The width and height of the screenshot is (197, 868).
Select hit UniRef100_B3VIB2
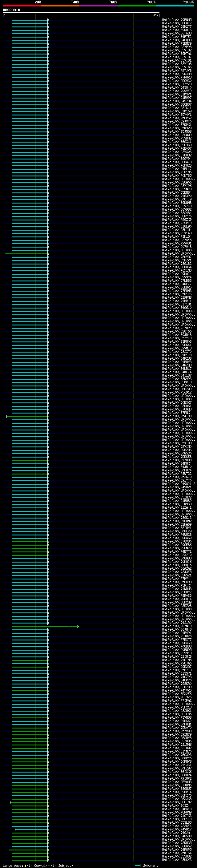177,50
